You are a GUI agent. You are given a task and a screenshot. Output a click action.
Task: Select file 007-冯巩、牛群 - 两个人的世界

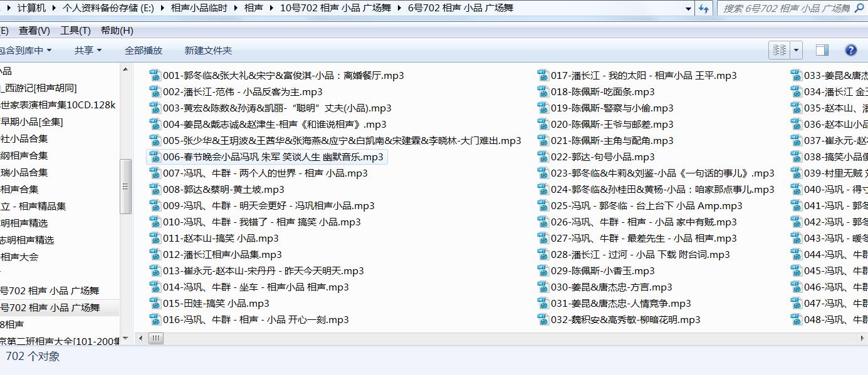[258, 173]
